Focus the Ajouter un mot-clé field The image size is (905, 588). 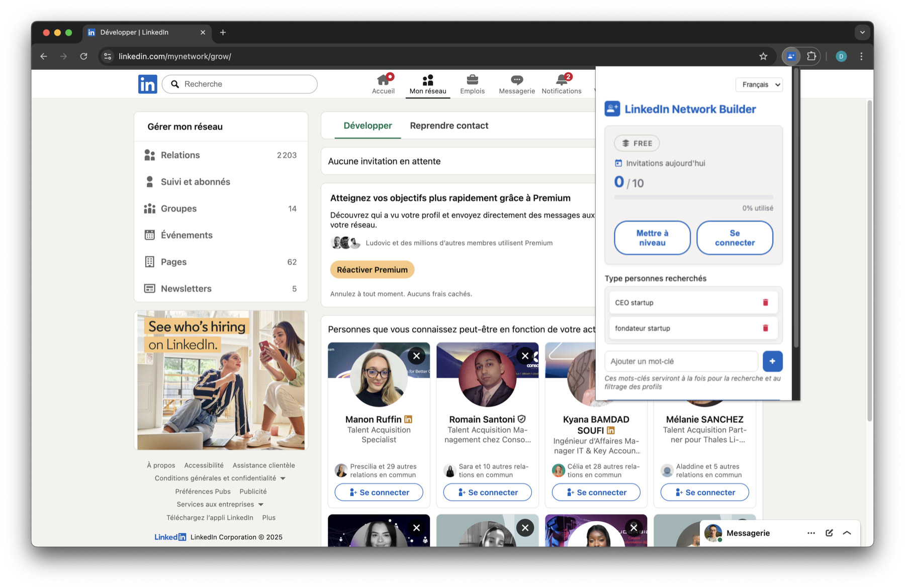point(681,361)
